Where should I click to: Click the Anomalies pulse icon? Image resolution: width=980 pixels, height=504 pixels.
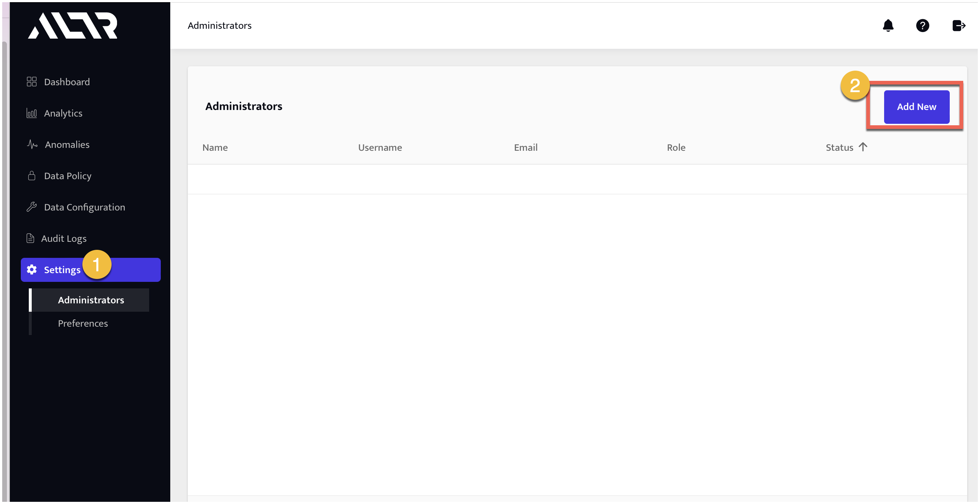[32, 145]
